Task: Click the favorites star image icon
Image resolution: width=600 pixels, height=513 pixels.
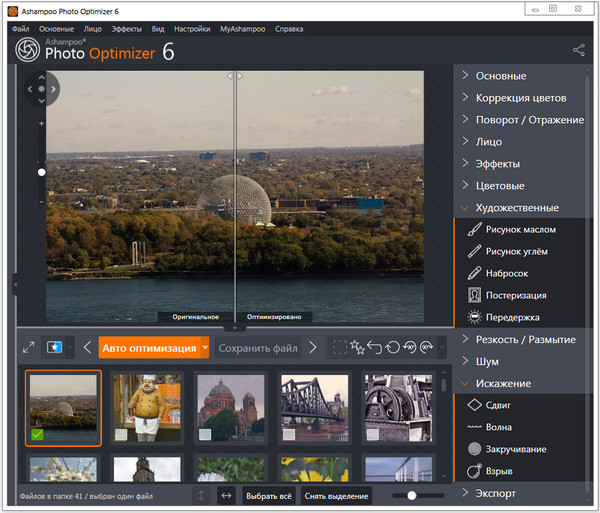Action: [55, 347]
